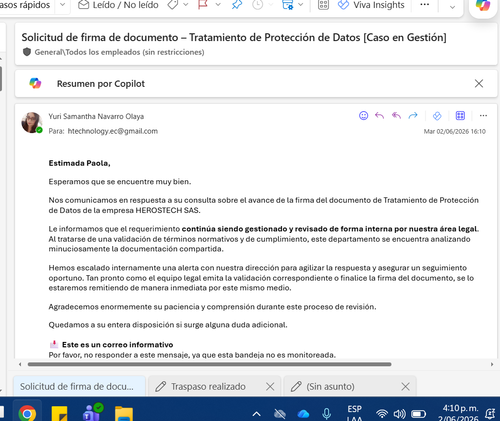Open ribbon more options ellipsis
The image size is (500, 421).
coord(424,5)
